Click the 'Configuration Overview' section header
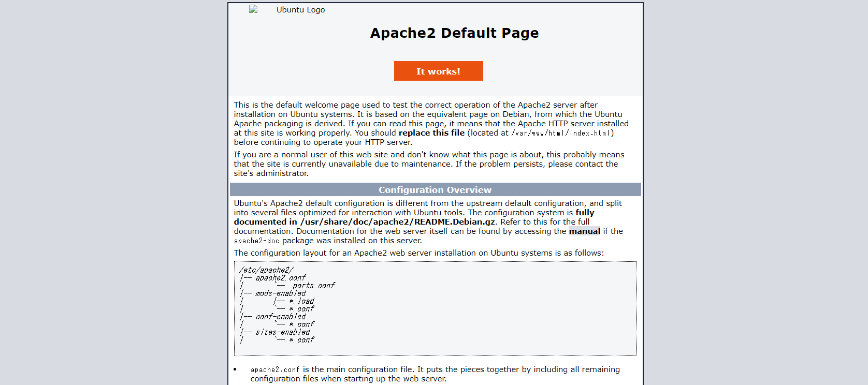868x385 pixels. point(435,190)
